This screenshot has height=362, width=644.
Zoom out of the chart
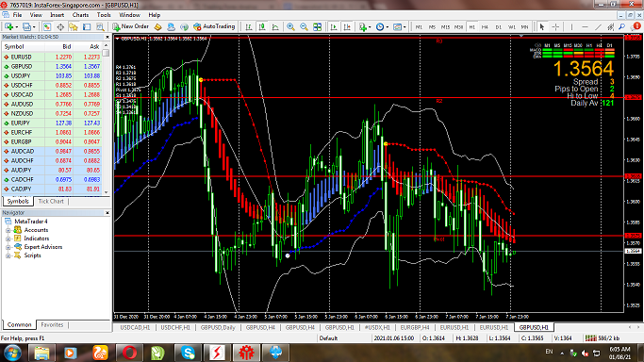click(x=304, y=26)
